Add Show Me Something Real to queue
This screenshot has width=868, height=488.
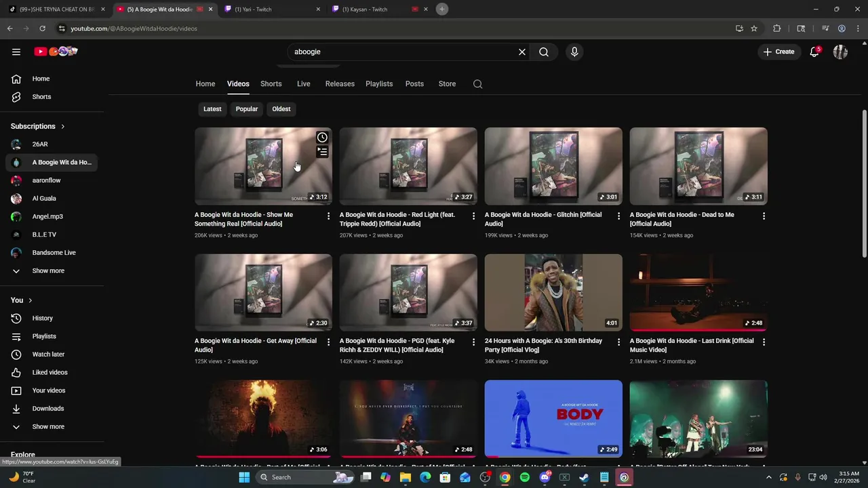322,152
